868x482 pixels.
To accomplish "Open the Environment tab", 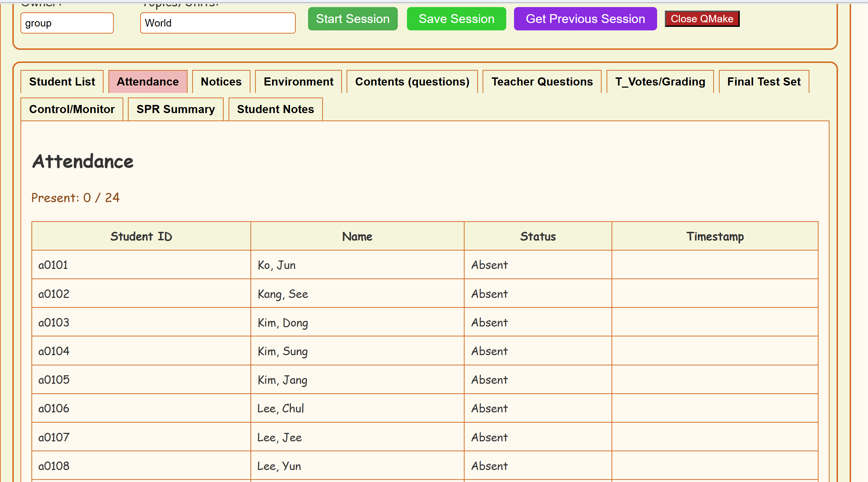I will click(299, 82).
